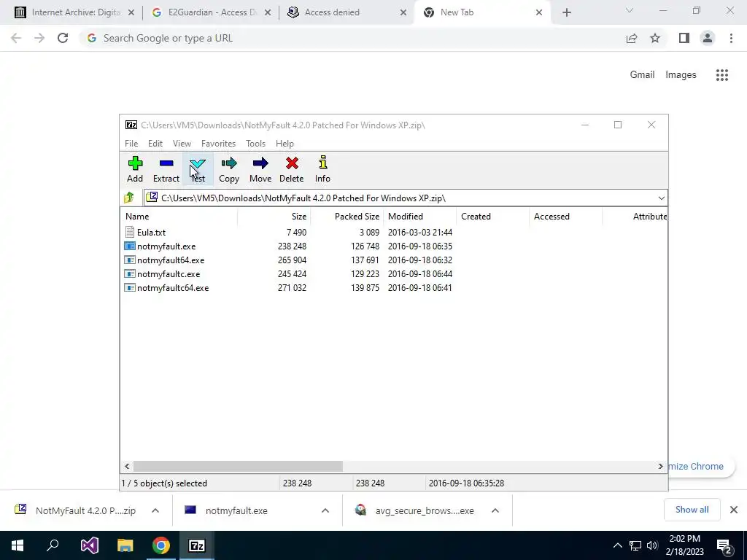Click the Move toolbar icon
This screenshot has height=560, width=747.
[x=260, y=169]
